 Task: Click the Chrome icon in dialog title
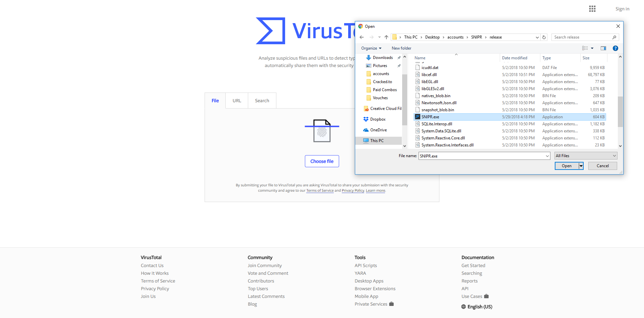pyautogui.click(x=361, y=26)
